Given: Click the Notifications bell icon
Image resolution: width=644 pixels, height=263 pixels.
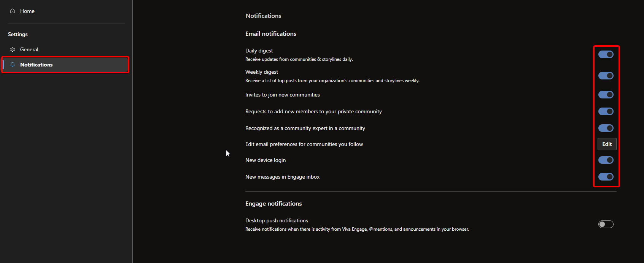Looking at the screenshot, I should click(x=13, y=65).
